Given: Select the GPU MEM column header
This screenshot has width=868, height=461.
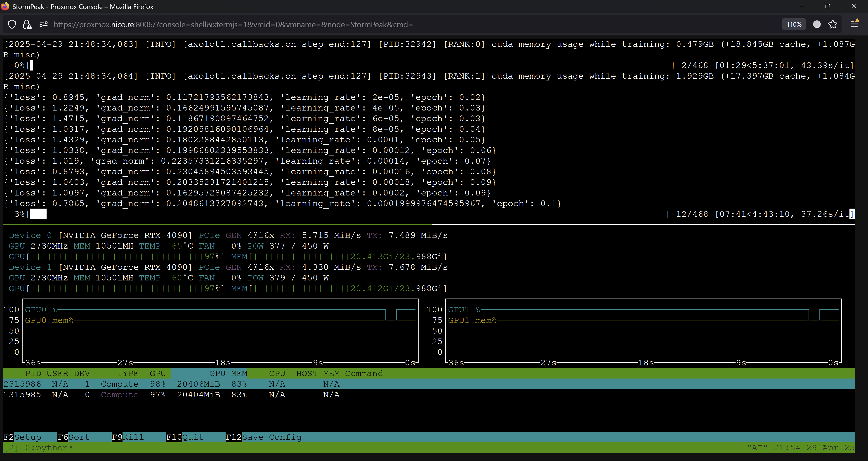Looking at the screenshot, I should click(228, 373).
